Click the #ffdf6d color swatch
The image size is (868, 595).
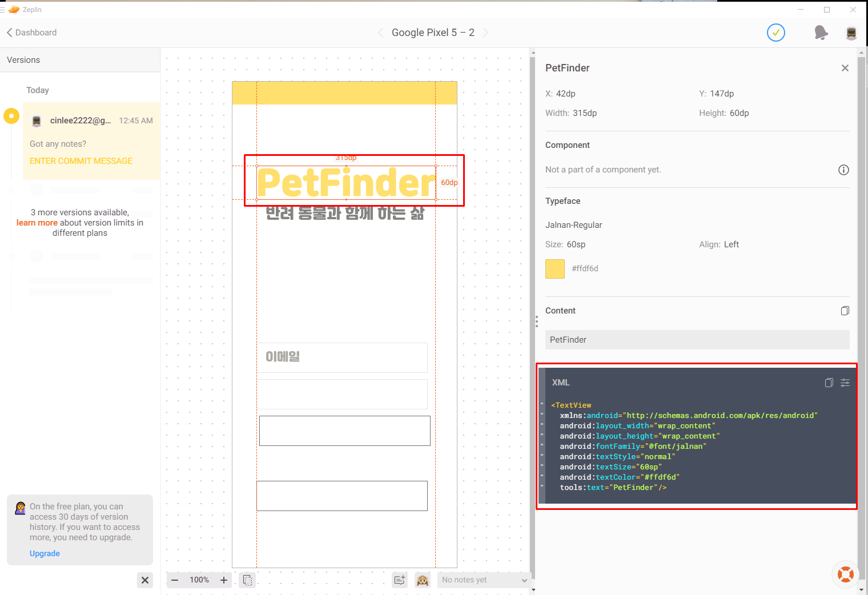pos(555,268)
